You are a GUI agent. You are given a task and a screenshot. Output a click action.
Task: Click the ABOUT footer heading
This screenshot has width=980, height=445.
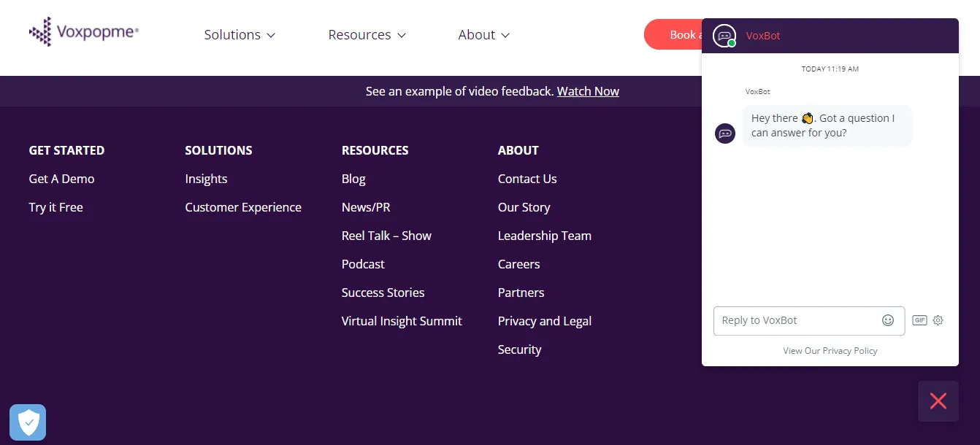point(518,150)
